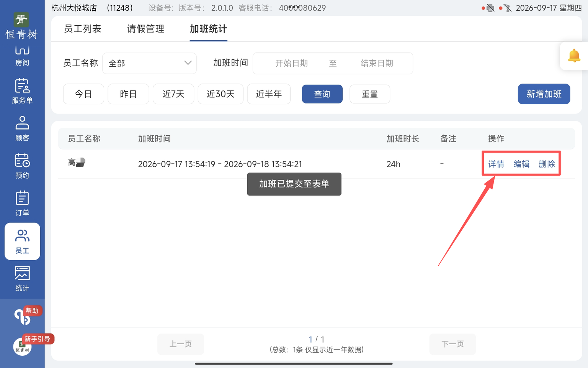This screenshot has width=588, height=368.
Task: Click the 恒青树 logo at top of sidebar
Action: click(21, 26)
